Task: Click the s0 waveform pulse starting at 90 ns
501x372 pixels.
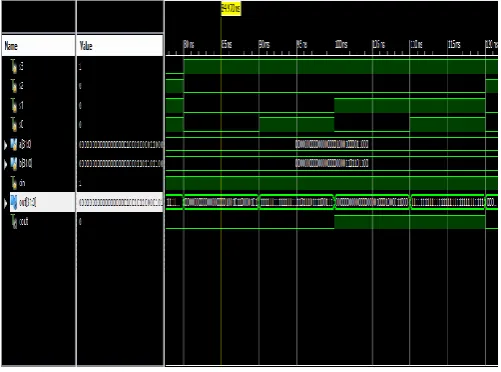Action: coord(297,125)
